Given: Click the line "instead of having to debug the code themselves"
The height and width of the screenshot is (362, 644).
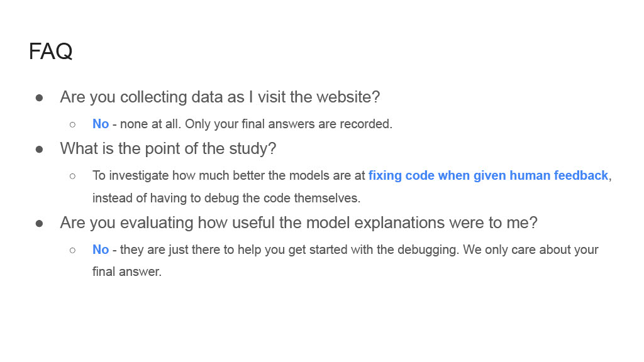Looking at the screenshot, I should pos(226,199).
